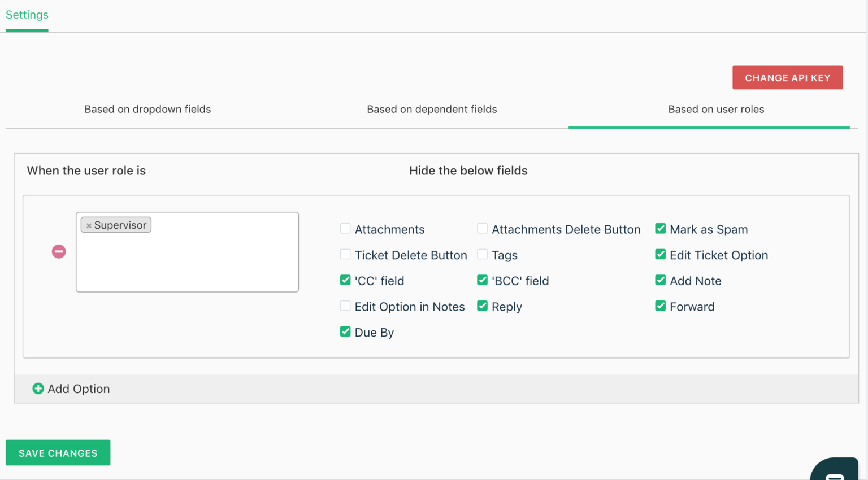The height and width of the screenshot is (480, 868).
Task: Click the plus icon next to Add Option
Action: 38,389
